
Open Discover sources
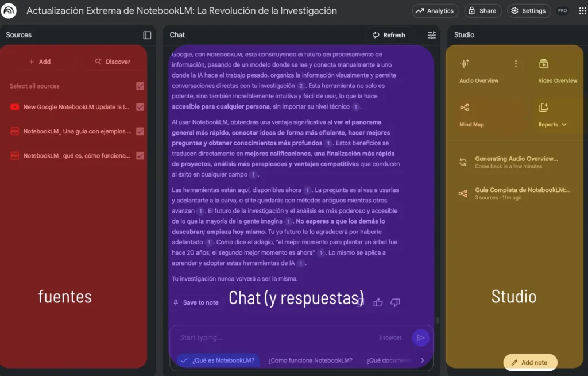(113, 62)
